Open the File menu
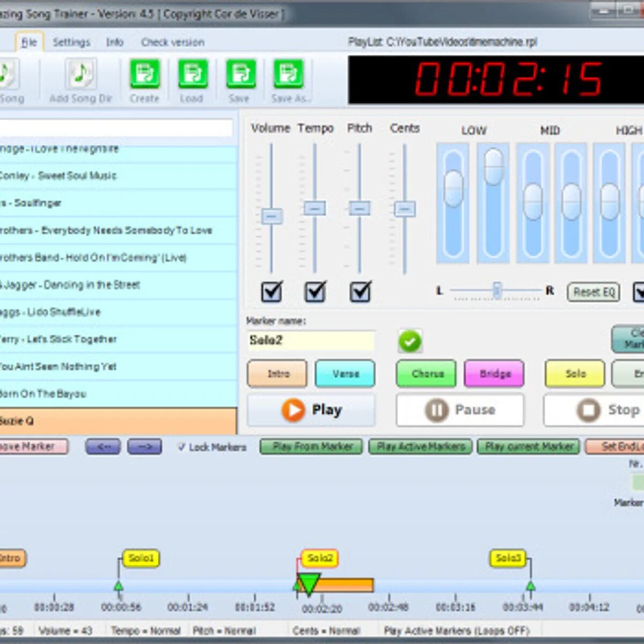Viewport: 644px width, 644px height. click(x=29, y=42)
